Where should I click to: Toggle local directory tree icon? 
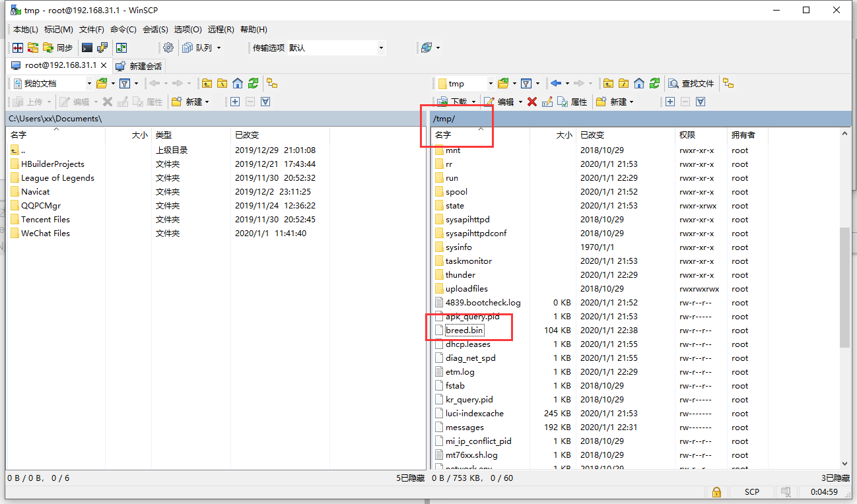point(272,83)
